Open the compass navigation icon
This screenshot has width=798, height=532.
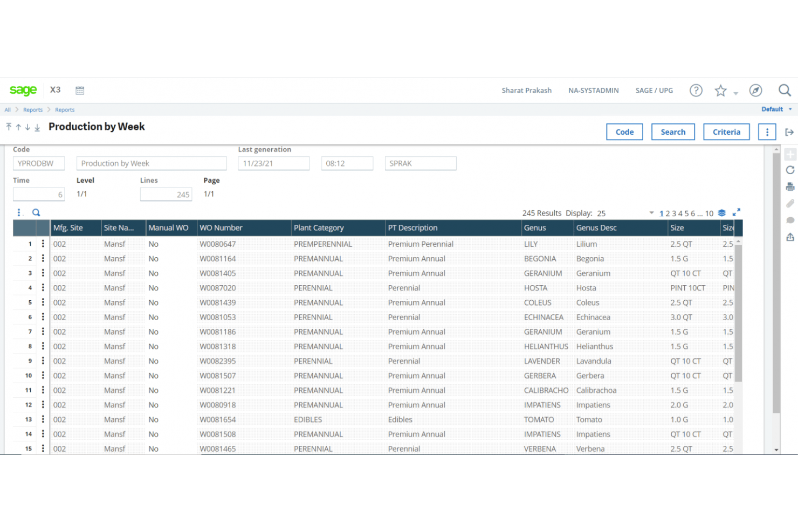coord(756,91)
